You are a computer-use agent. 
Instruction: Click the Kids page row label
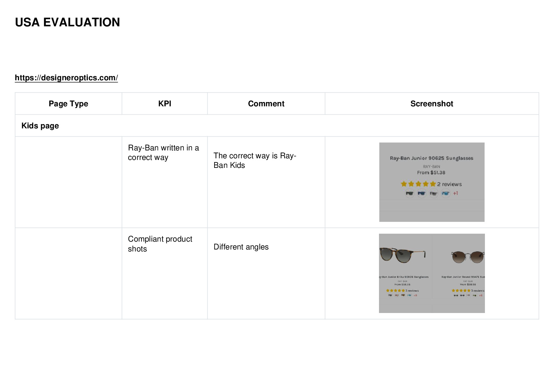tap(40, 126)
